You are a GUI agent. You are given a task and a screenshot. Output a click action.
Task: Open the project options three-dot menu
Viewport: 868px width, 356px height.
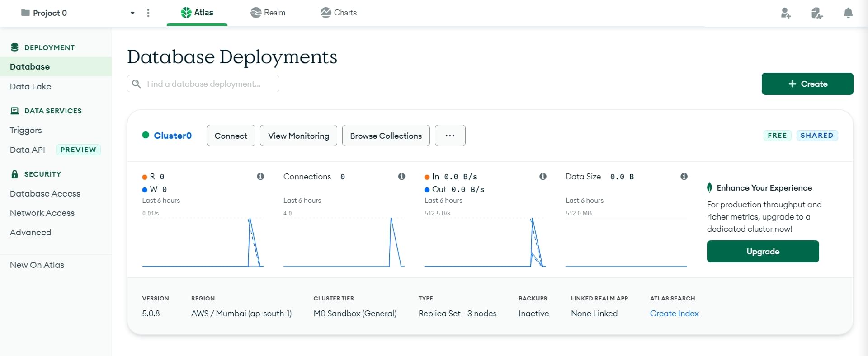(x=148, y=13)
